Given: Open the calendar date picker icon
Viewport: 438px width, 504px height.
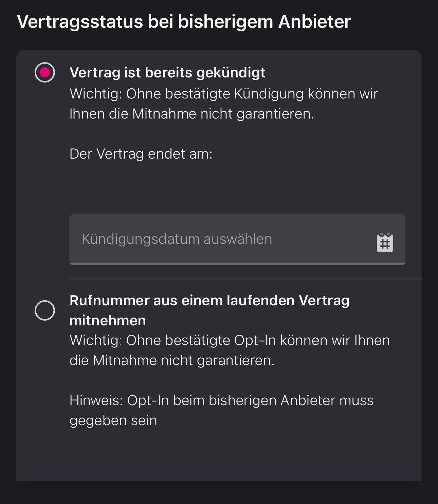Looking at the screenshot, I should pyautogui.click(x=385, y=242).
